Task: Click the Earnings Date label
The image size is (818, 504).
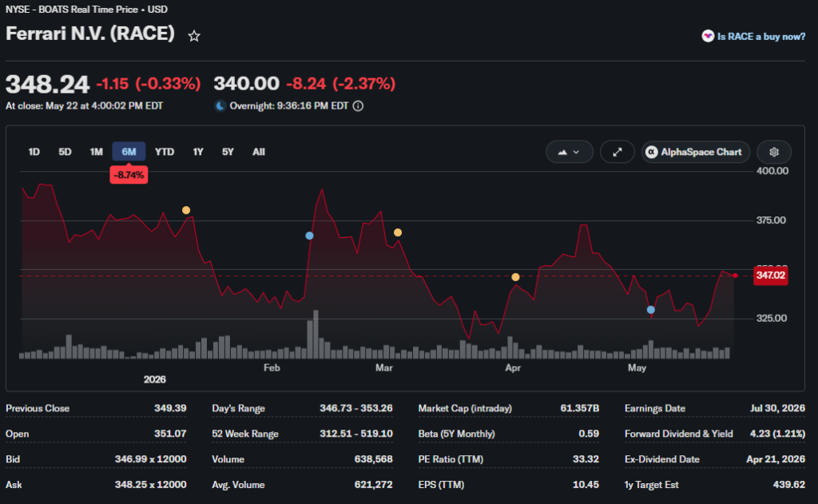Action: [x=655, y=408]
